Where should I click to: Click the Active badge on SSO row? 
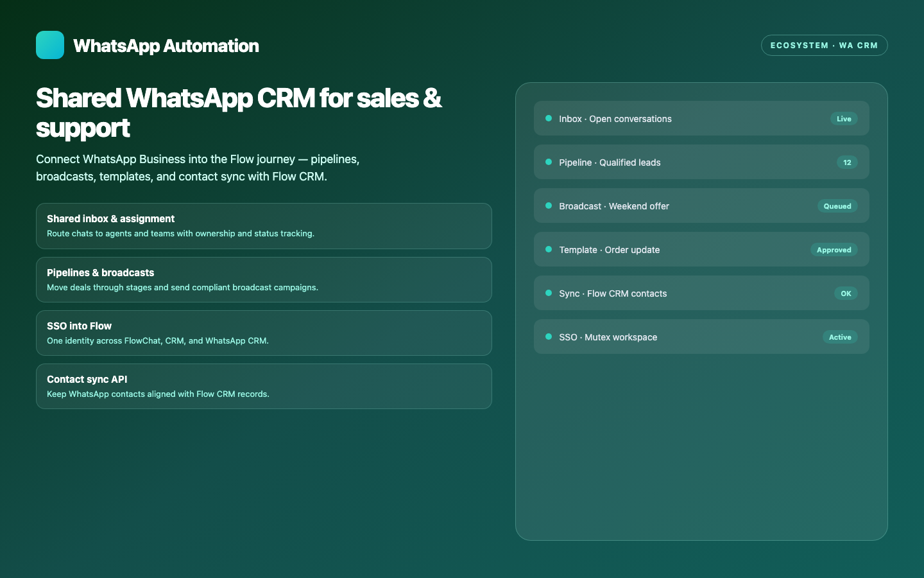click(x=840, y=337)
